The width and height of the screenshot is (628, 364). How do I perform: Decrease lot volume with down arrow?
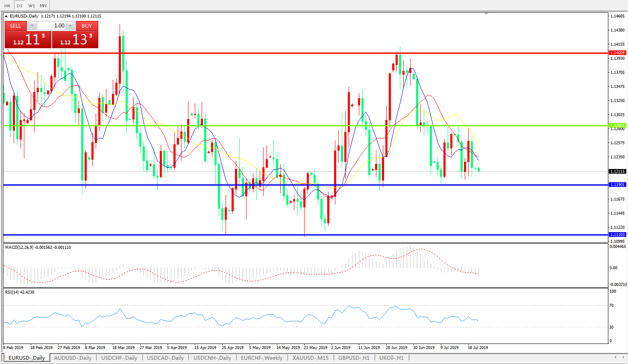point(32,26)
